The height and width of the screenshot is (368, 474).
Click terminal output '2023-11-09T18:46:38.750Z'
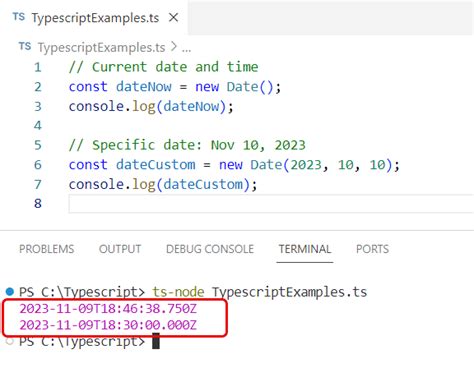(x=108, y=309)
